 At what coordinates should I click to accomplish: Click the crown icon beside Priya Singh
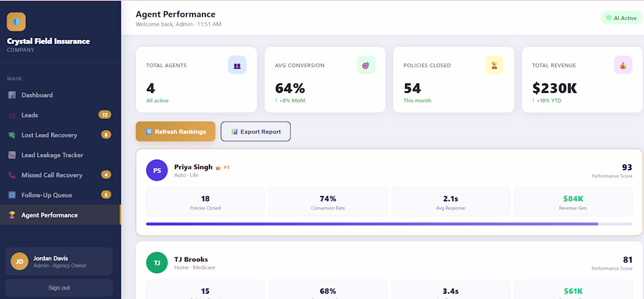(218, 167)
